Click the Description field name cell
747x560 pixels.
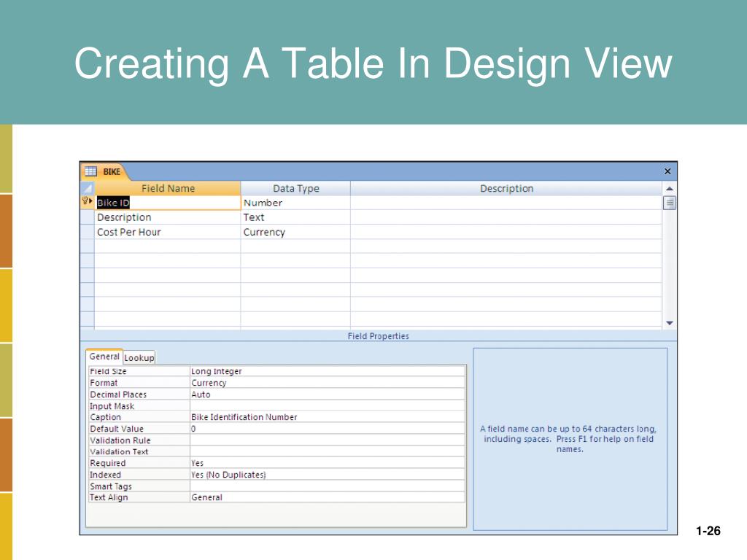(168, 217)
